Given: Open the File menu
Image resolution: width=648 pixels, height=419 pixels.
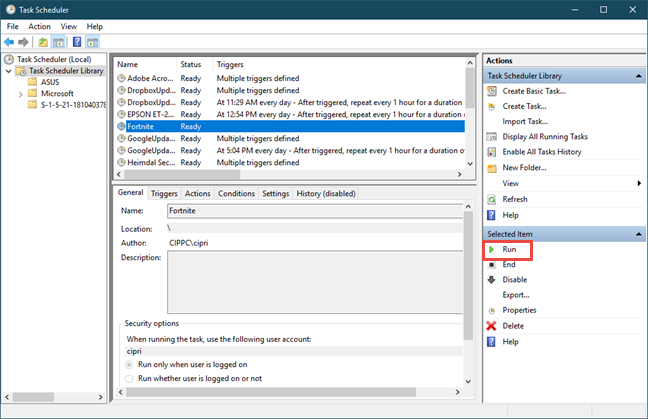Looking at the screenshot, I should coord(12,26).
